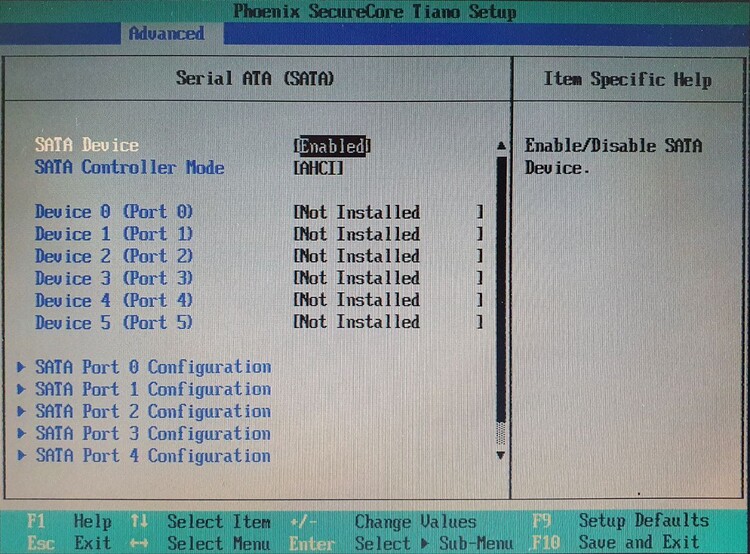
Task: Select Device 2 (Port 2) row label
Action: (x=114, y=256)
